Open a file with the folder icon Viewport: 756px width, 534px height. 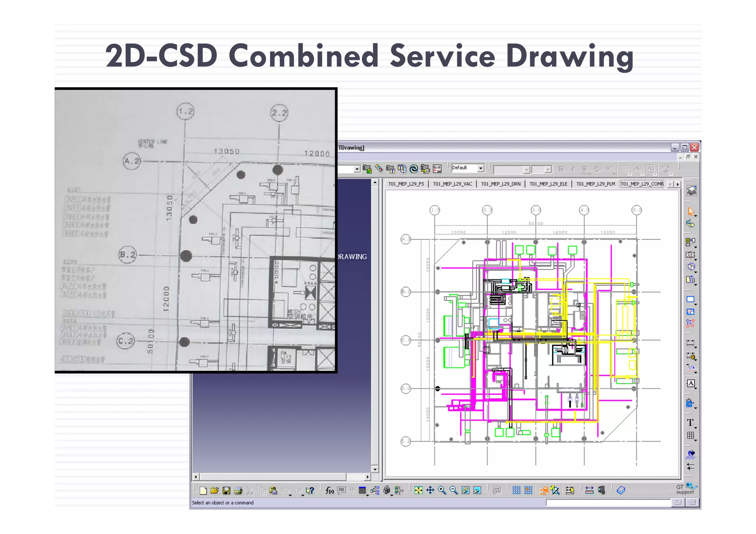[214, 490]
